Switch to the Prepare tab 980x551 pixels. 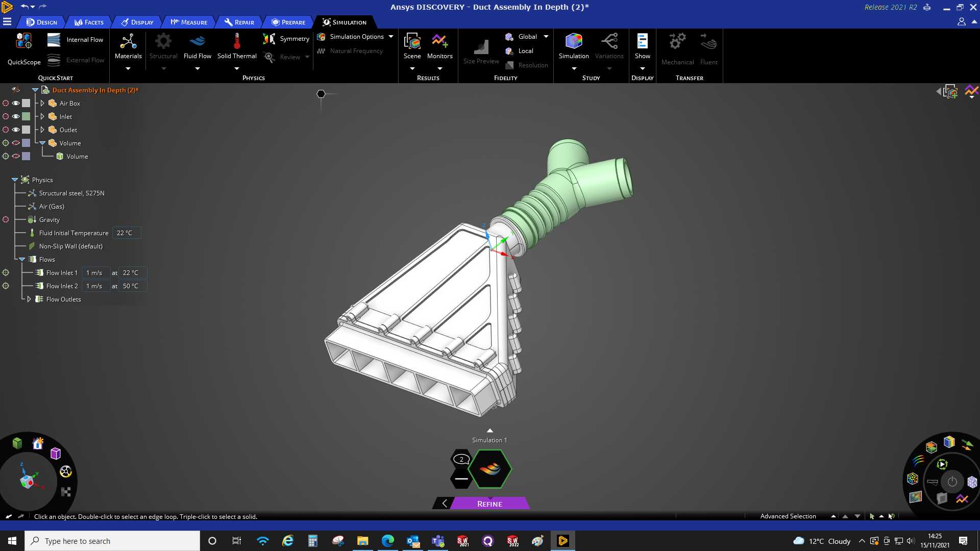tap(288, 22)
